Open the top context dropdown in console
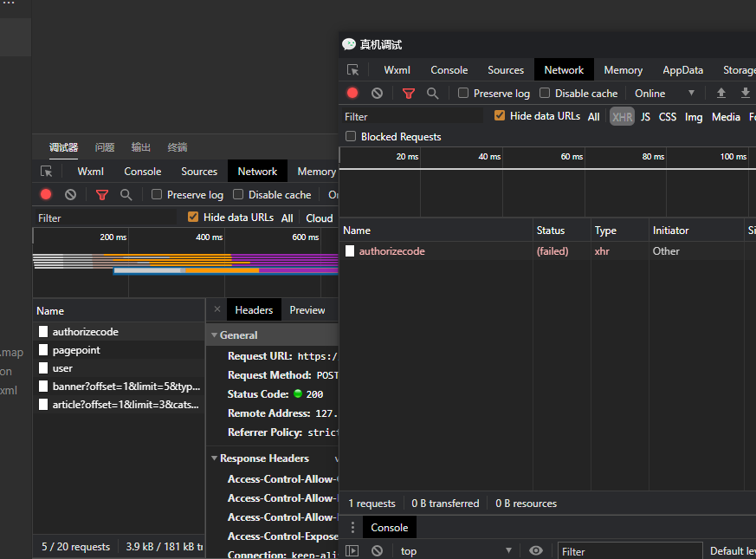 point(456,551)
